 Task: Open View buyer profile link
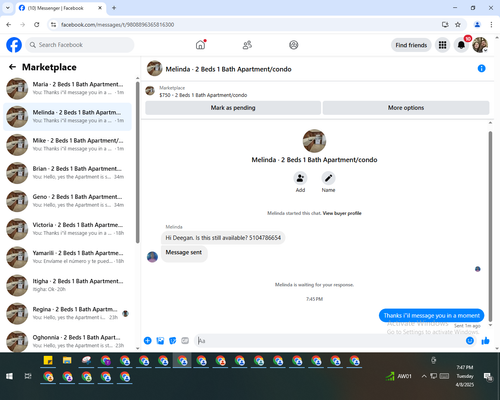point(342,213)
